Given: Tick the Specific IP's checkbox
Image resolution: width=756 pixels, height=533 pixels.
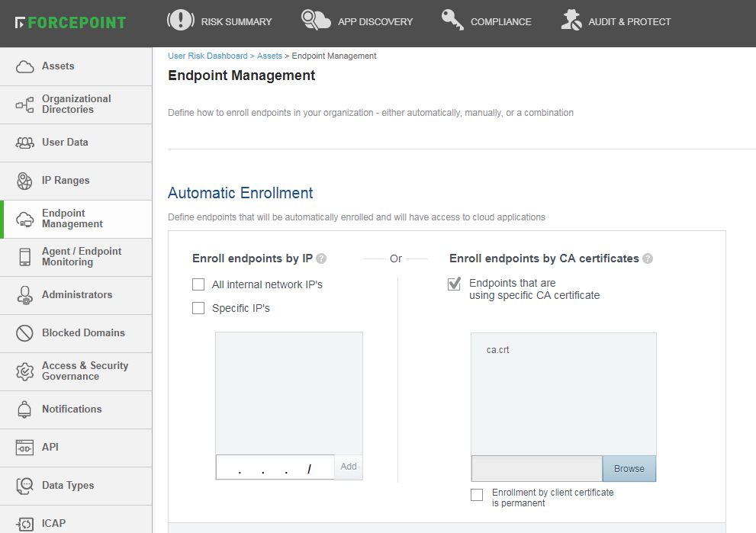Looking at the screenshot, I should click(x=198, y=308).
